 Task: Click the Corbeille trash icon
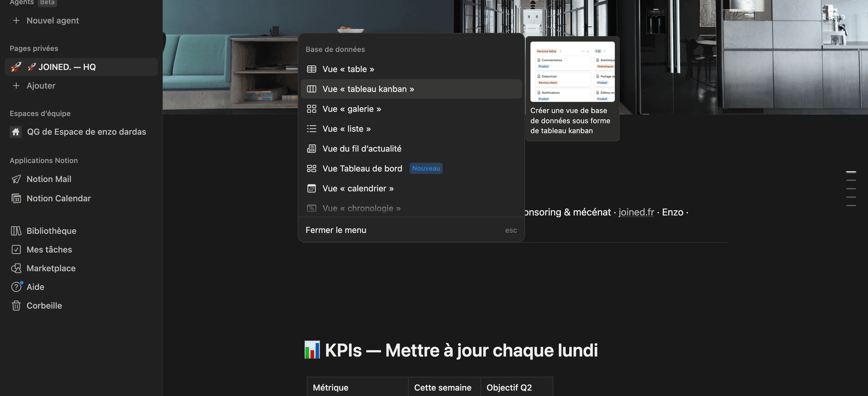click(x=16, y=306)
